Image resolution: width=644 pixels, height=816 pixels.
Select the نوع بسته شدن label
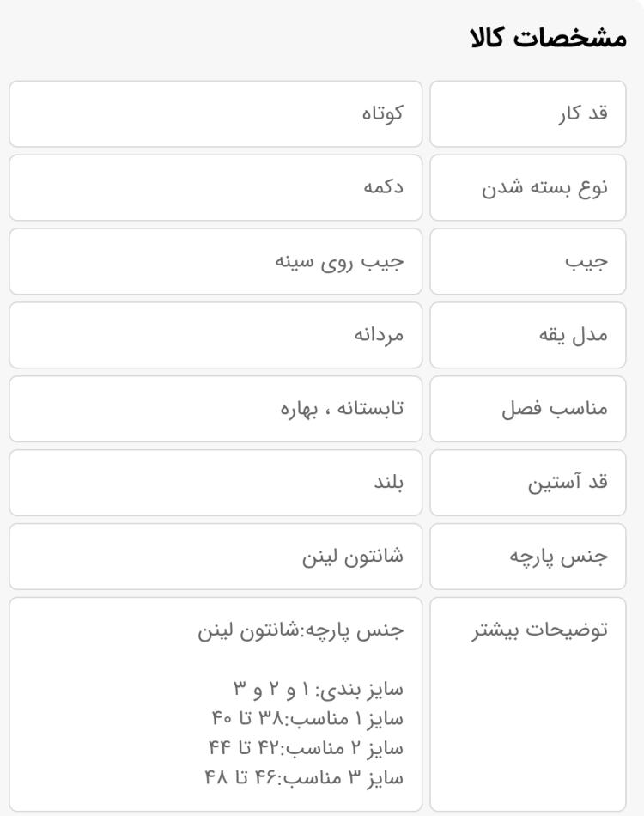[544, 188]
